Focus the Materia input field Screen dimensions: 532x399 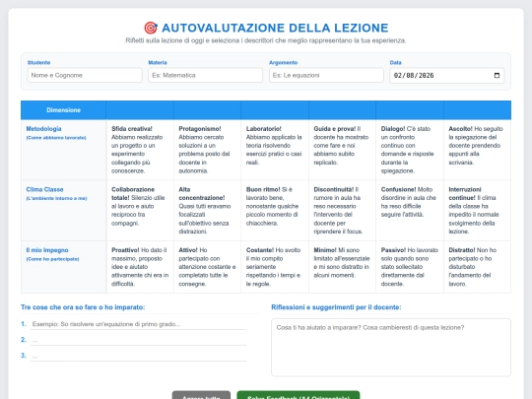click(x=205, y=75)
